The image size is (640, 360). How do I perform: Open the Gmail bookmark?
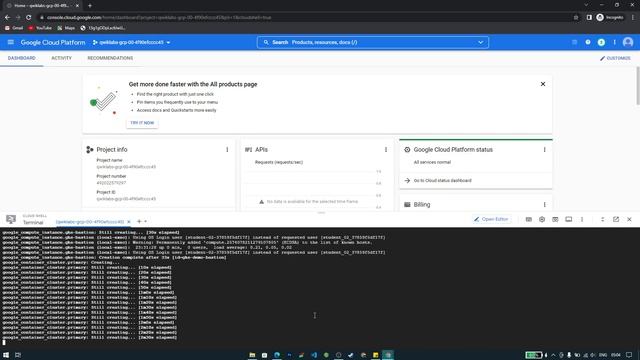tap(14, 28)
